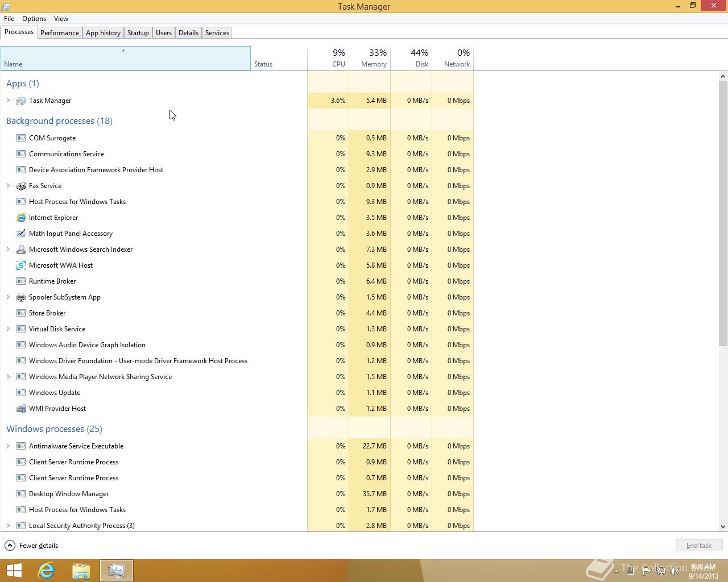Click the Fax Service printer icon
The width and height of the screenshot is (728, 582).
(21, 186)
